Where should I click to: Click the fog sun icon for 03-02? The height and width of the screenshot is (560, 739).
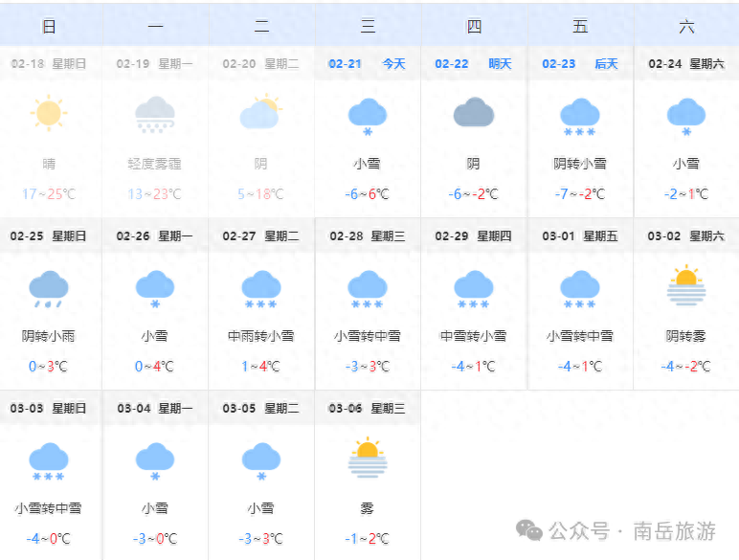tap(686, 284)
